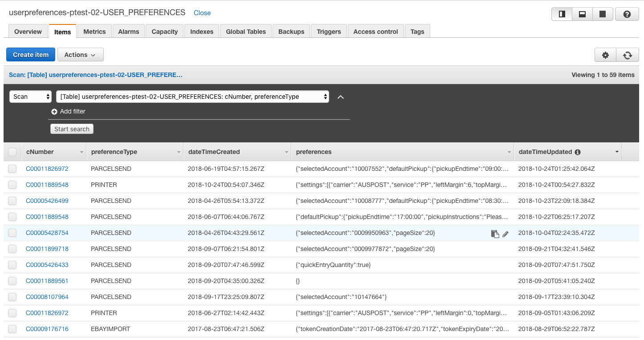Click the selectedAccount 0009977872 preferences cell
Image resolution: width=644 pixels, height=340 pixels.
click(x=365, y=249)
